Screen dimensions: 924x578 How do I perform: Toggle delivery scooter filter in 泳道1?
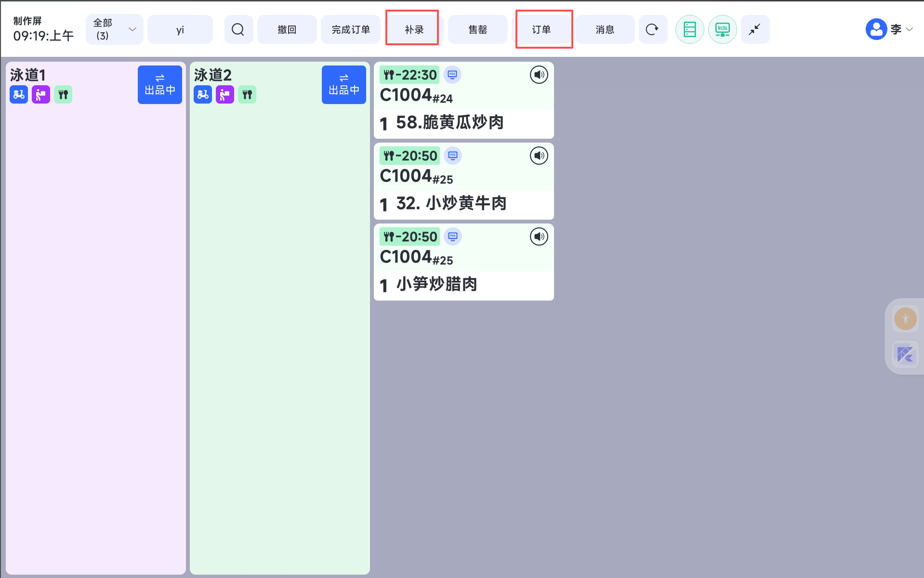19,95
